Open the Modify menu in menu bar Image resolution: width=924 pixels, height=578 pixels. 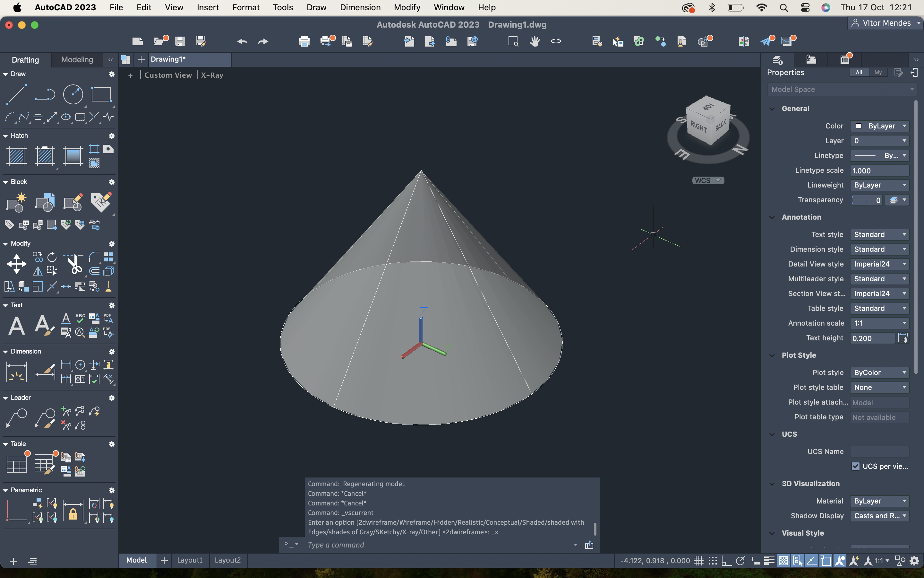pos(406,7)
